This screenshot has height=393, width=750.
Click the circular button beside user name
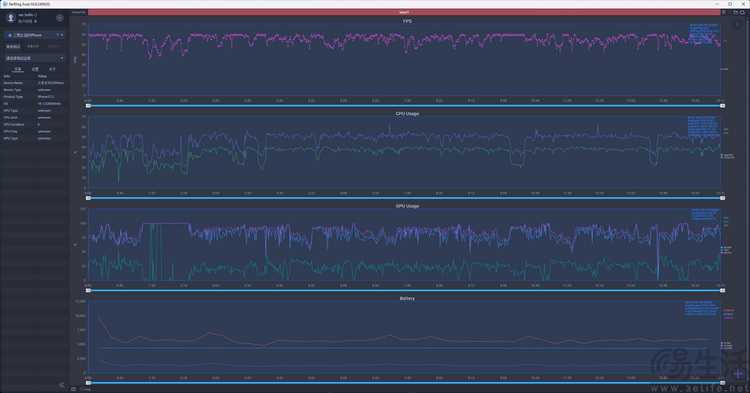click(60, 18)
